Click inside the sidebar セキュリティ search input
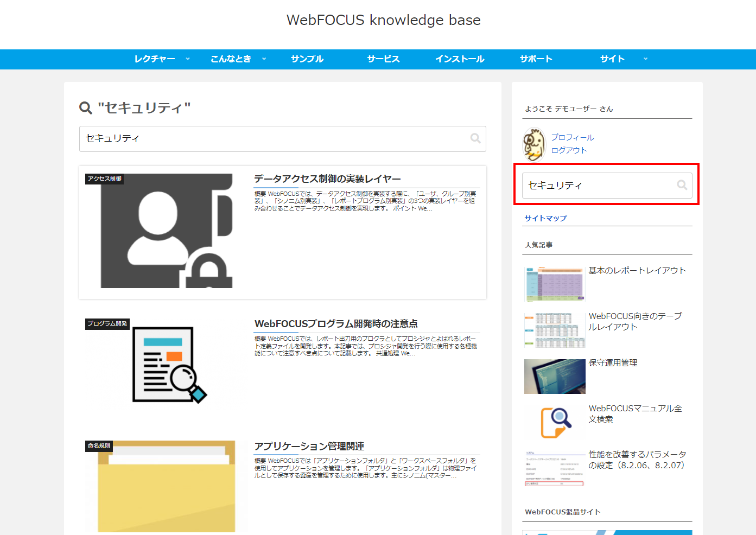 coord(597,185)
